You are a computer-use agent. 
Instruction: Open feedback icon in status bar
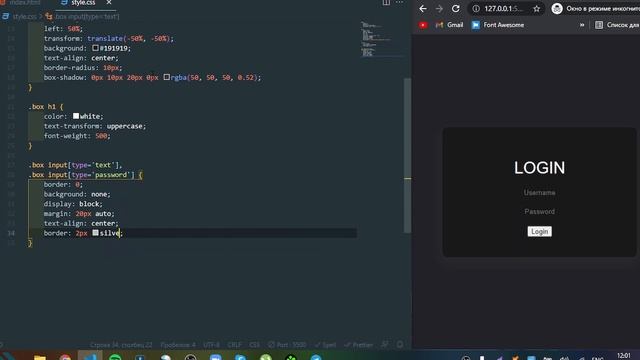[385, 345]
